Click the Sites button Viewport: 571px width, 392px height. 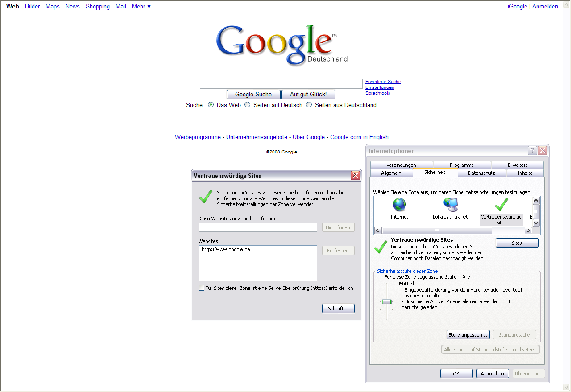517,243
